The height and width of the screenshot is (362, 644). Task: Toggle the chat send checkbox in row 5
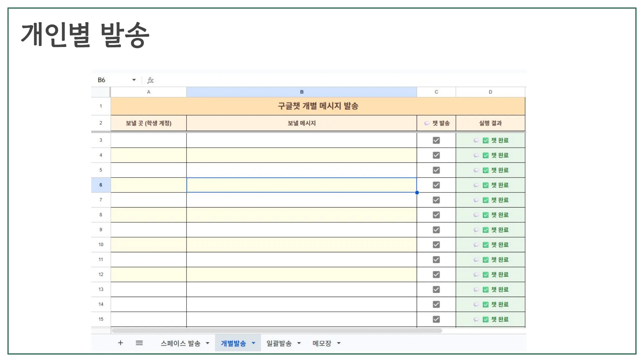(436, 170)
